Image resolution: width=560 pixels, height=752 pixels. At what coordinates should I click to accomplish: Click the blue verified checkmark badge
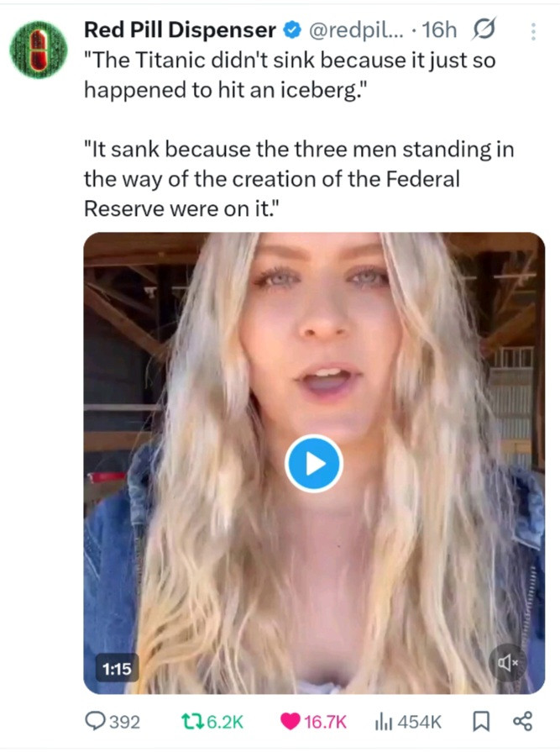pos(290,31)
